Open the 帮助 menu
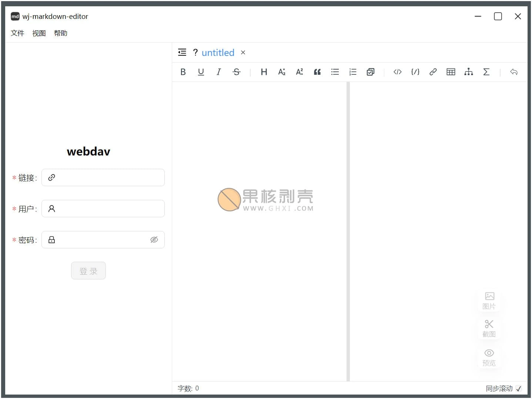Screen dimensions: 532x399 coord(60,33)
